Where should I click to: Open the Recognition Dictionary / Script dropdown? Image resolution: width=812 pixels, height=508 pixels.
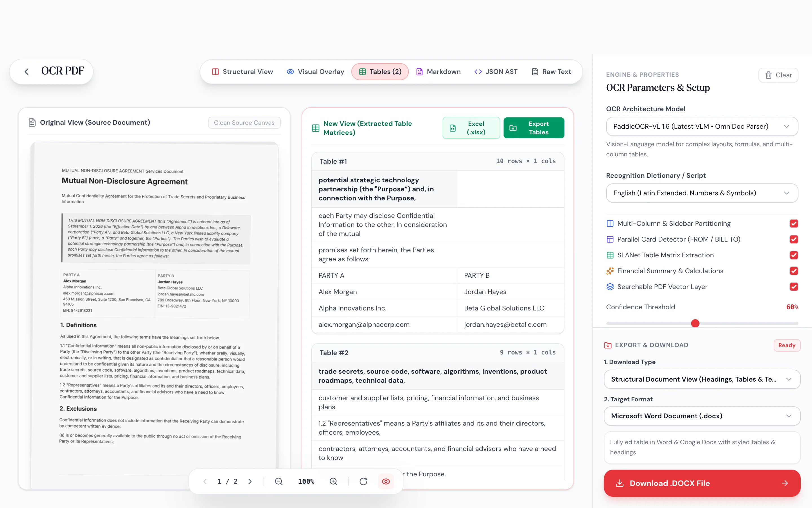tap(702, 193)
